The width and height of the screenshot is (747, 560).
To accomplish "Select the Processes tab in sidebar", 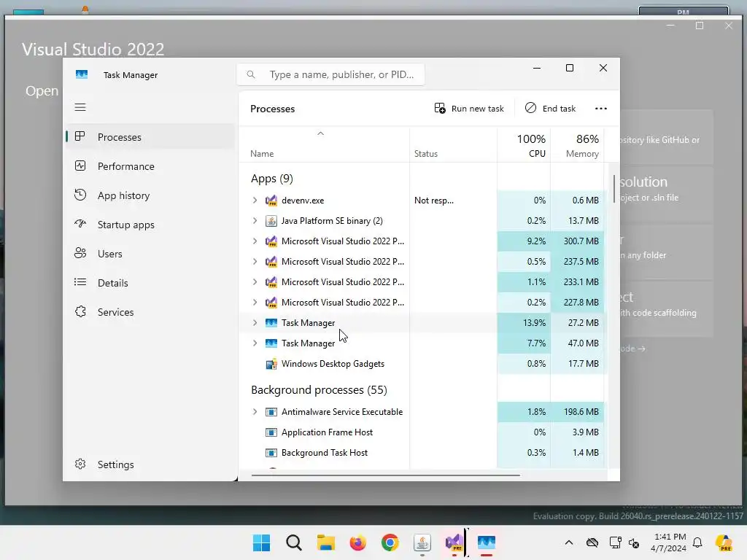I will pyautogui.click(x=150, y=137).
